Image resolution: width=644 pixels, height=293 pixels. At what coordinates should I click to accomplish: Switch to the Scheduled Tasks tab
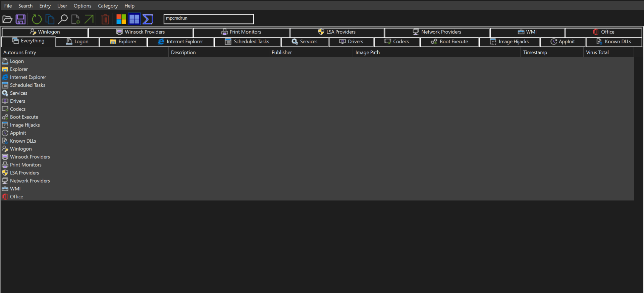click(x=247, y=42)
